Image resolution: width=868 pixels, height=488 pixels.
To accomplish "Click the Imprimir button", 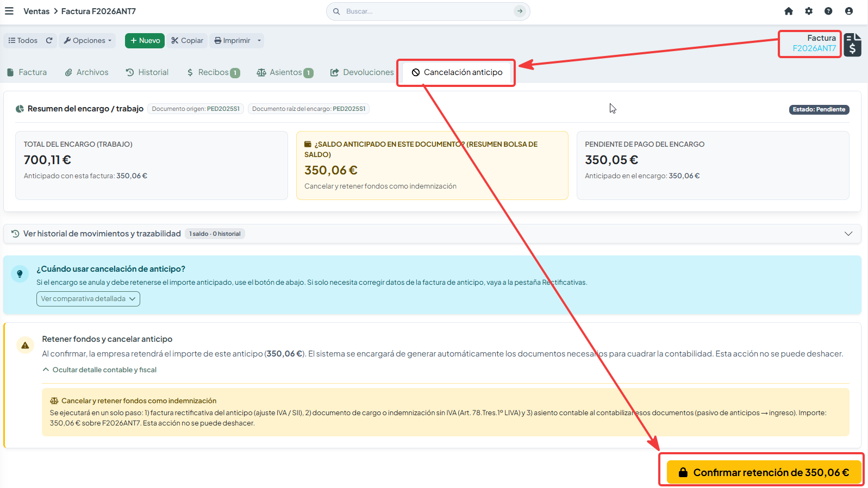I will tap(232, 40).
